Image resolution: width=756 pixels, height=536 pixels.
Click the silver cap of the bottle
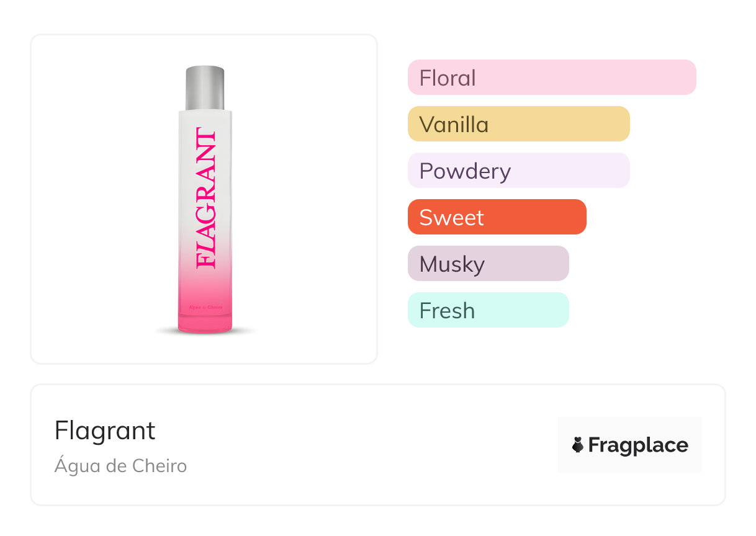pyautogui.click(x=205, y=87)
